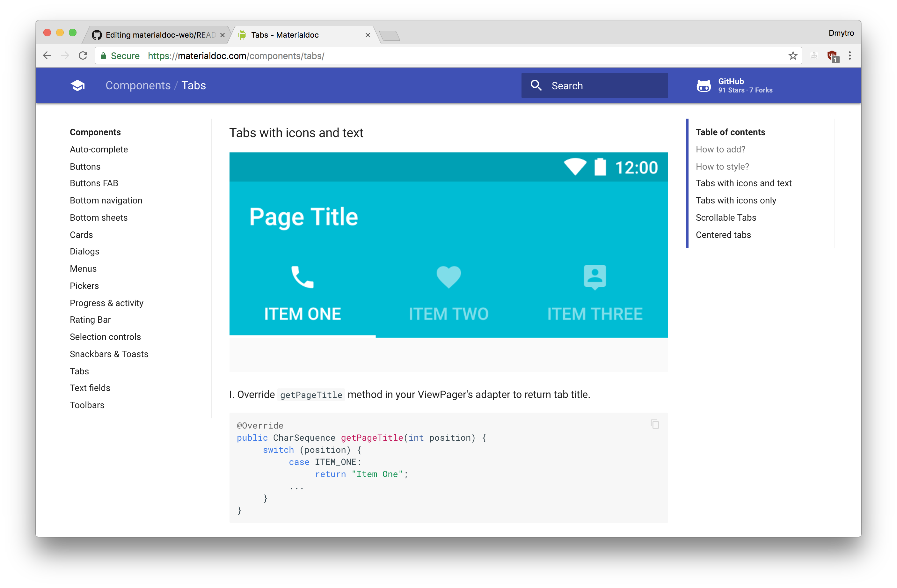This screenshot has height=588, width=897.
Task: Go back with browser back arrow
Action: pos(47,56)
